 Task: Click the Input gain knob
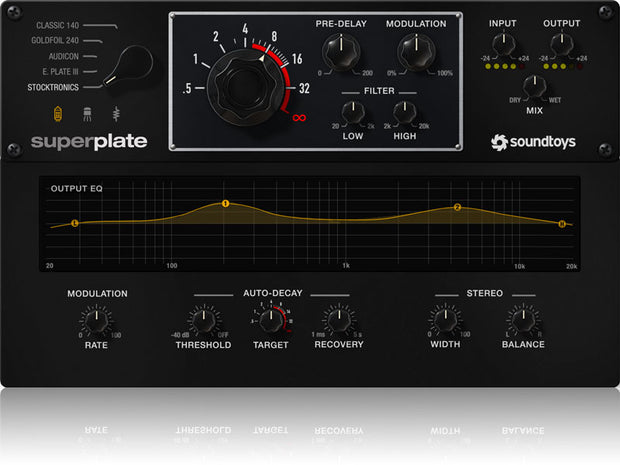click(x=503, y=44)
